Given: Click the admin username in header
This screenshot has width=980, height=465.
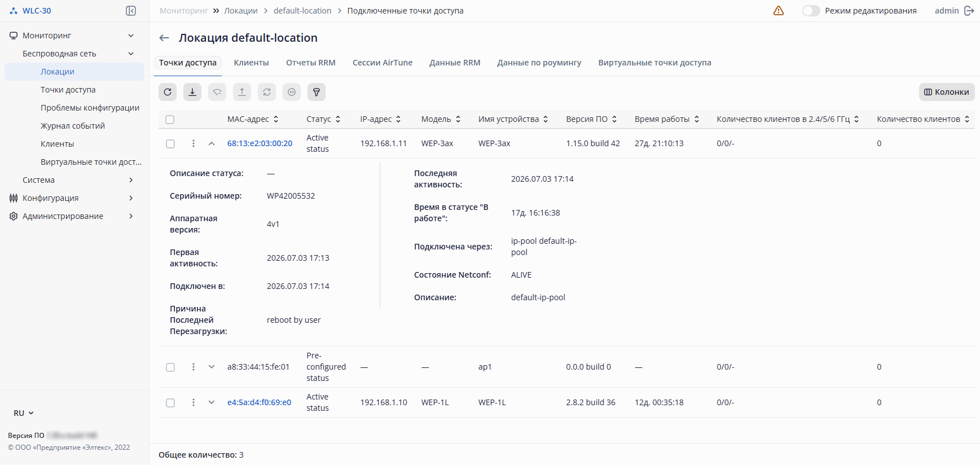Looking at the screenshot, I should pos(947,11).
